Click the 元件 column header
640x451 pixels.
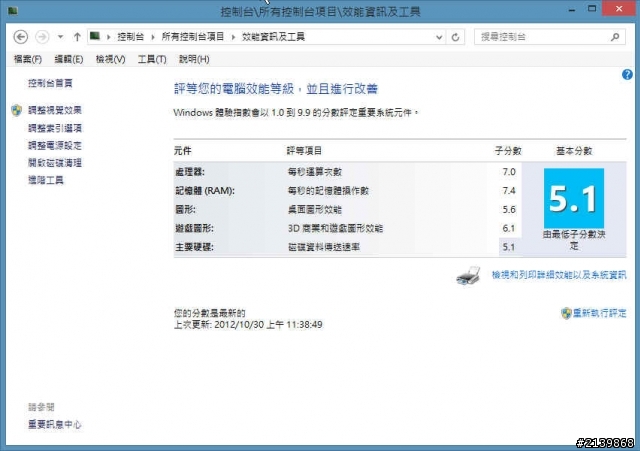pos(182,151)
